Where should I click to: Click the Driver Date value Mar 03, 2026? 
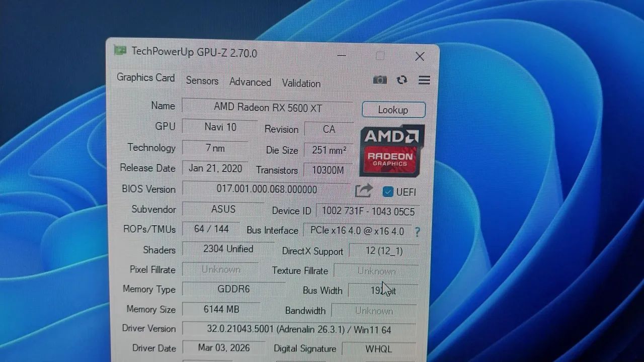pos(223,348)
